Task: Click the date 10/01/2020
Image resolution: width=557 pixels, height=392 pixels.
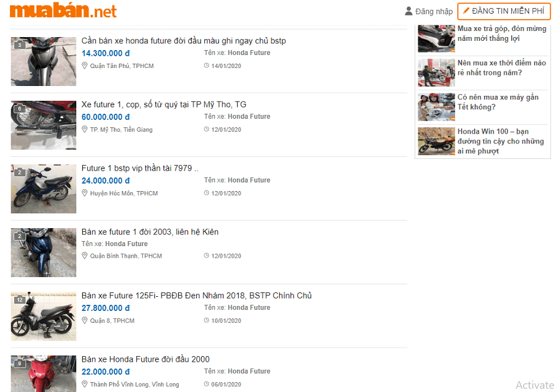Action: [226, 321]
